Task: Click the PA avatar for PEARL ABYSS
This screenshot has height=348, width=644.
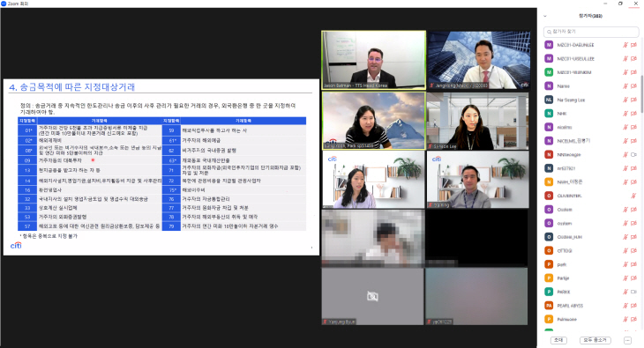Action: (549, 306)
